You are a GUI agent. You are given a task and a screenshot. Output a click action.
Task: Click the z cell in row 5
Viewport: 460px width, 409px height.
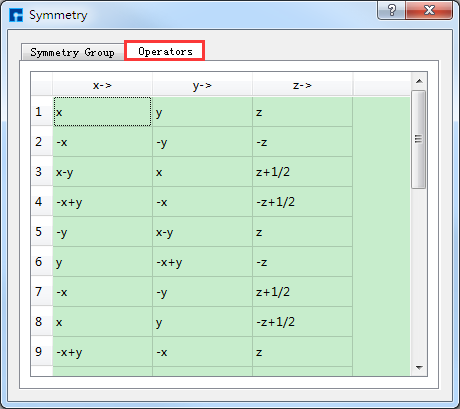302,231
